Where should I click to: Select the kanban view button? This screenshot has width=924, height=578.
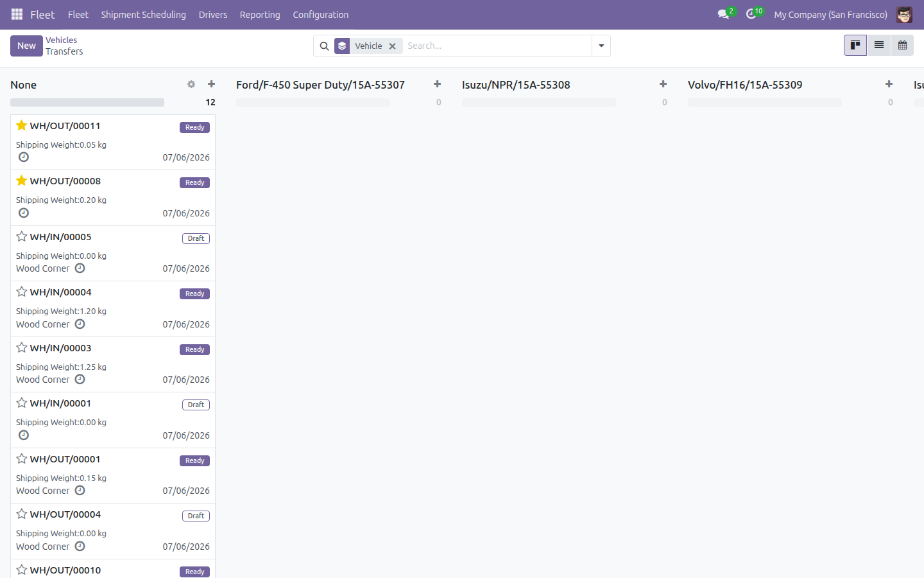pyautogui.click(x=855, y=46)
